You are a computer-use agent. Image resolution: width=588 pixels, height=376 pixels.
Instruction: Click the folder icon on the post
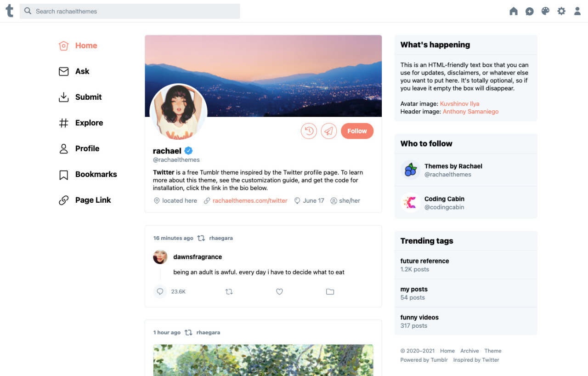point(330,291)
